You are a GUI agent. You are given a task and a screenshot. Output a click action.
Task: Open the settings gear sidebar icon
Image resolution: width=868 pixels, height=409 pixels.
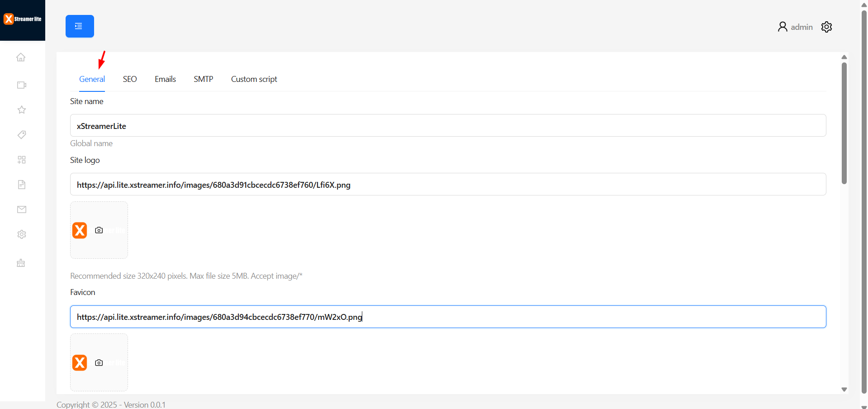point(21,234)
